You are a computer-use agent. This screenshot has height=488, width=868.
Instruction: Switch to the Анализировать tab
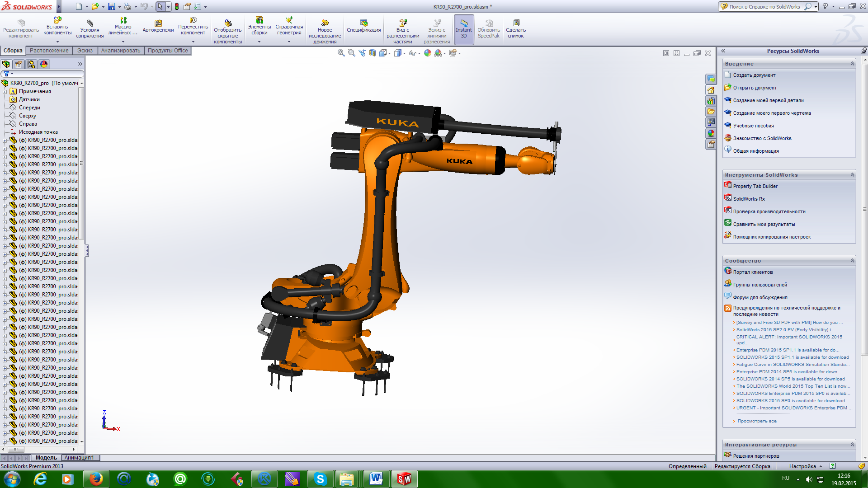(121, 51)
